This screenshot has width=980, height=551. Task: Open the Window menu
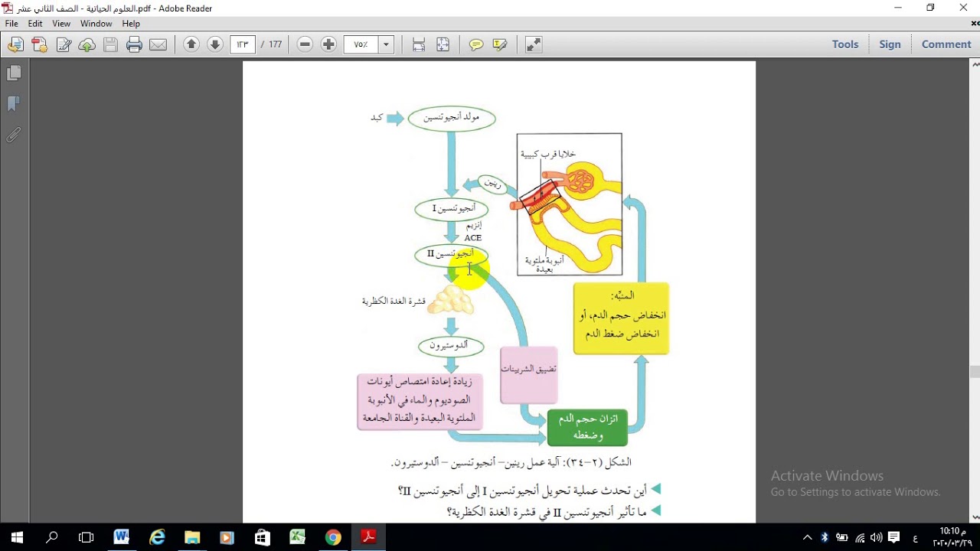pyautogui.click(x=96, y=24)
